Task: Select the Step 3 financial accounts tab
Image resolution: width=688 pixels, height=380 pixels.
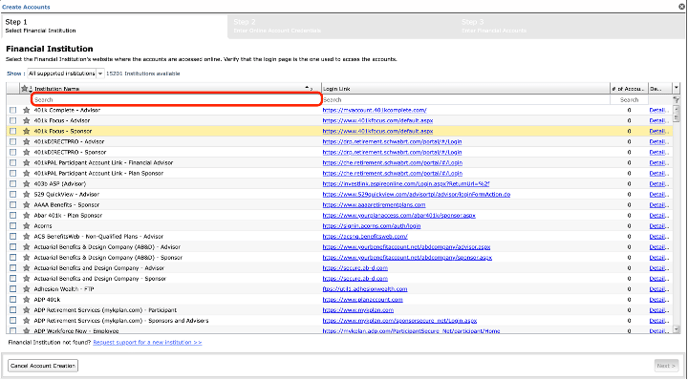Action: point(570,26)
